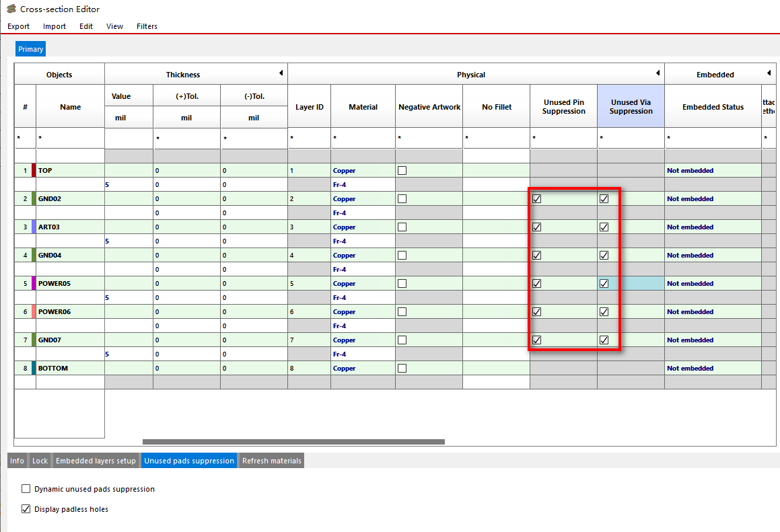The image size is (780, 532).
Task: Collapse the Embedded column group
Action: 769,72
